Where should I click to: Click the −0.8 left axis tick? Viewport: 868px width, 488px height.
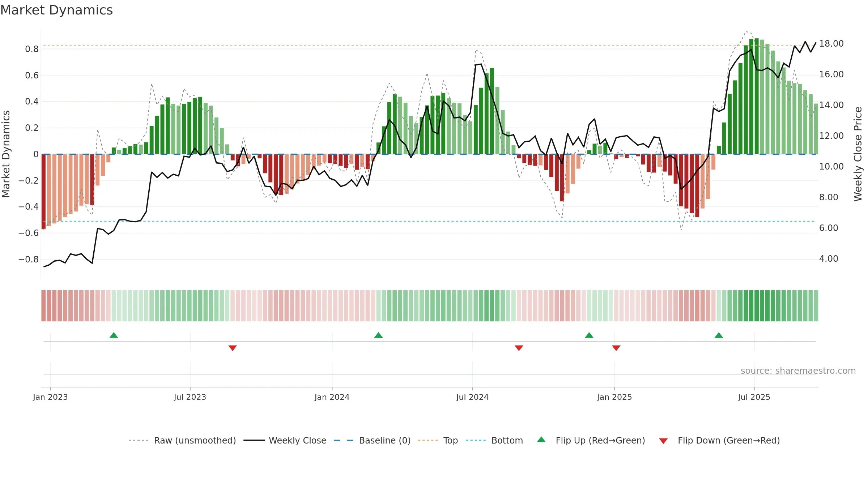click(x=29, y=260)
